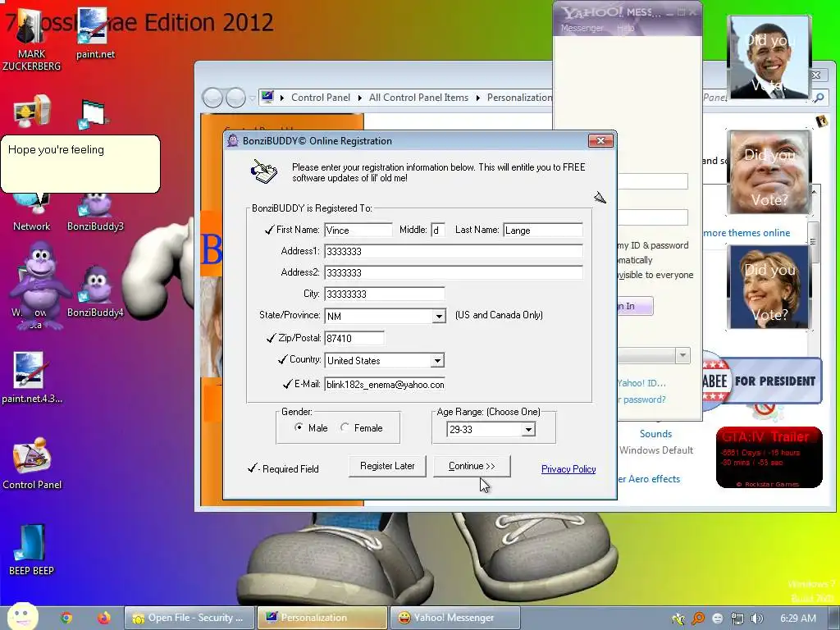840x630 pixels.
Task: Open the BonziBuddy4 desktop shortcut
Action: (x=95, y=292)
